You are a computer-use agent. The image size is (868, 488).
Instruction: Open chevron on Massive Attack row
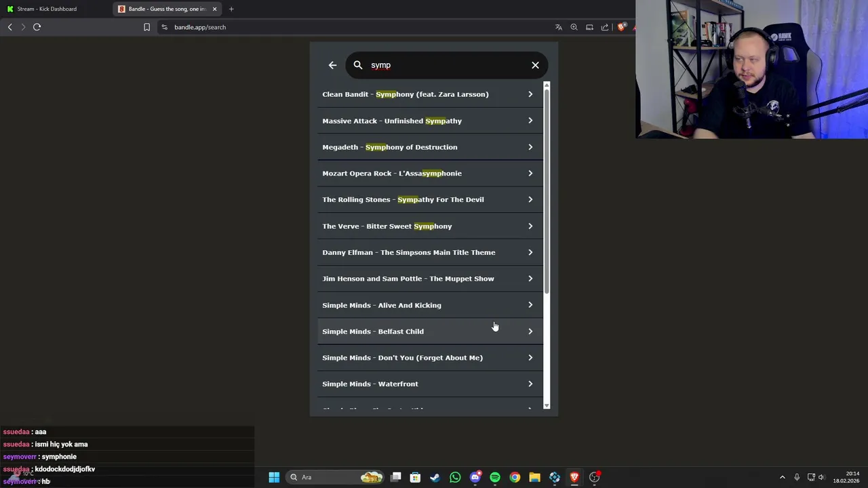pyautogui.click(x=530, y=121)
